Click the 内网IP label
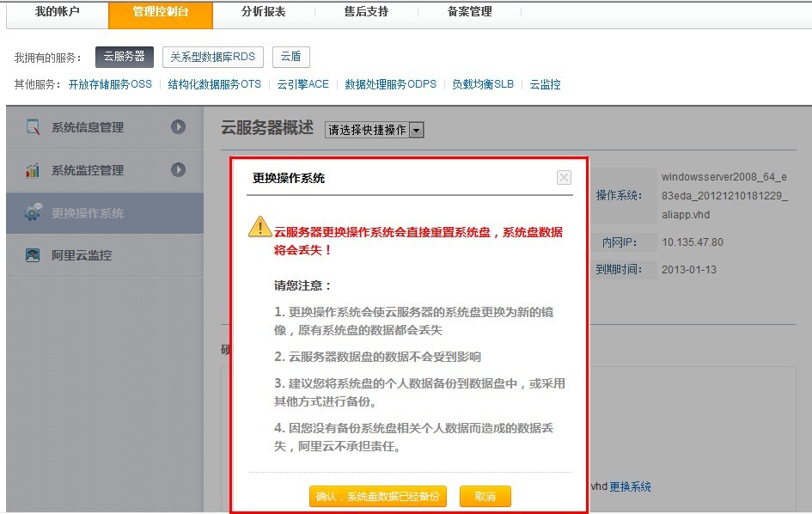The height and width of the screenshot is (514, 812). point(620,242)
